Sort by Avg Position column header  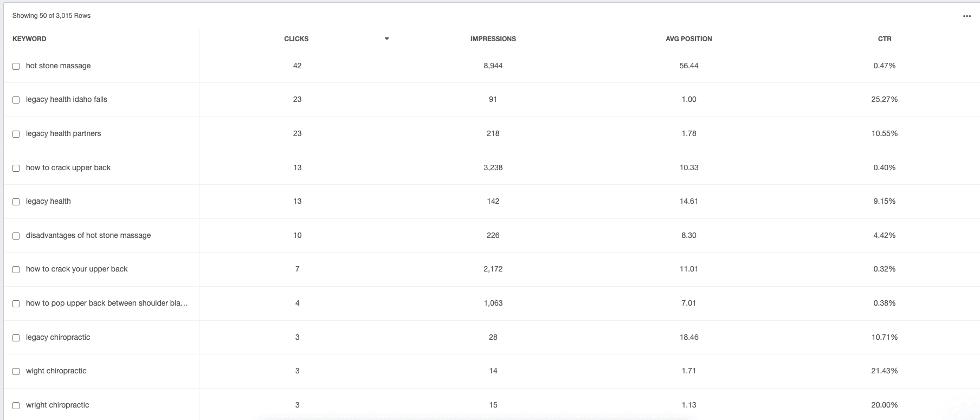click(688, 39)
